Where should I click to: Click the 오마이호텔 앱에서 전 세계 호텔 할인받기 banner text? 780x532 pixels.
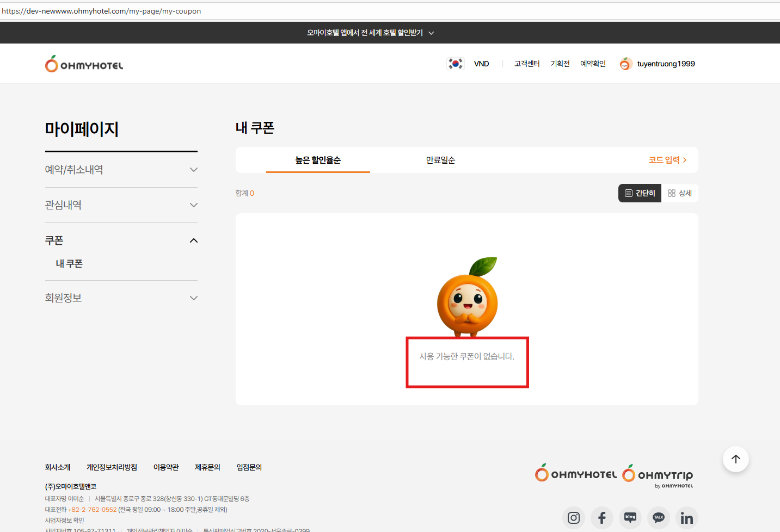pyautogui.click(x=365, y=33)
